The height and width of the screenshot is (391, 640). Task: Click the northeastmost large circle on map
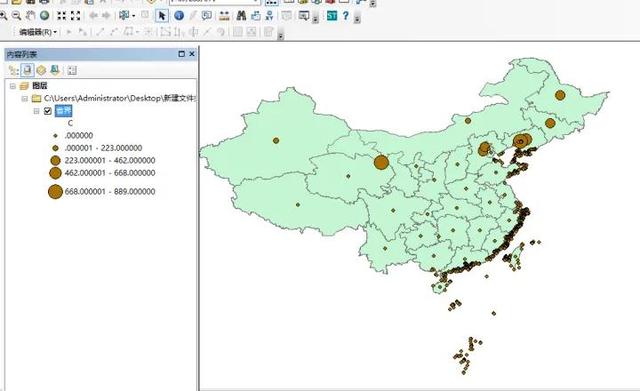560,96
